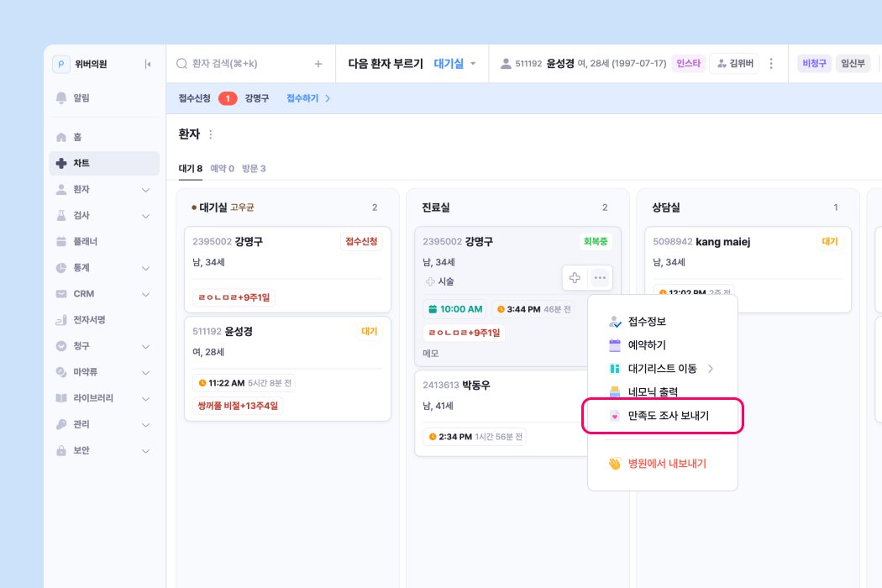Image resolution: width=882 pixels, height=588 pixels.
Task: Expand 대기리스트 이동 submenu
Action: [x=662, y=369]
